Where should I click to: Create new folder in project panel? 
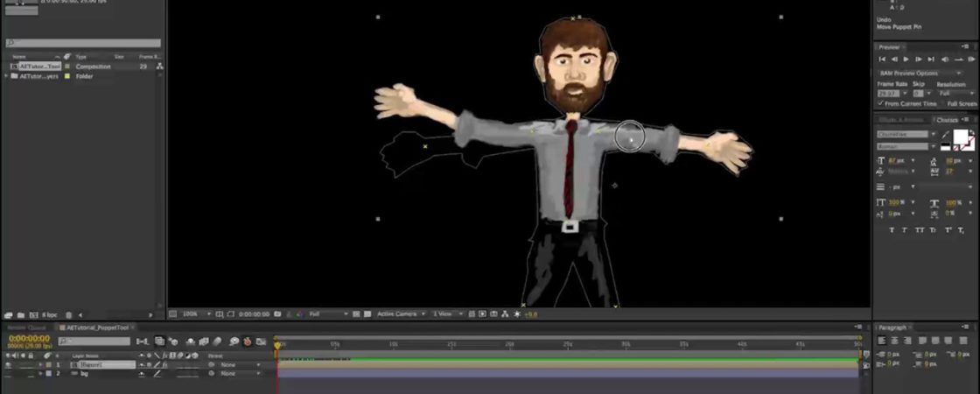[x=21, y=315]
